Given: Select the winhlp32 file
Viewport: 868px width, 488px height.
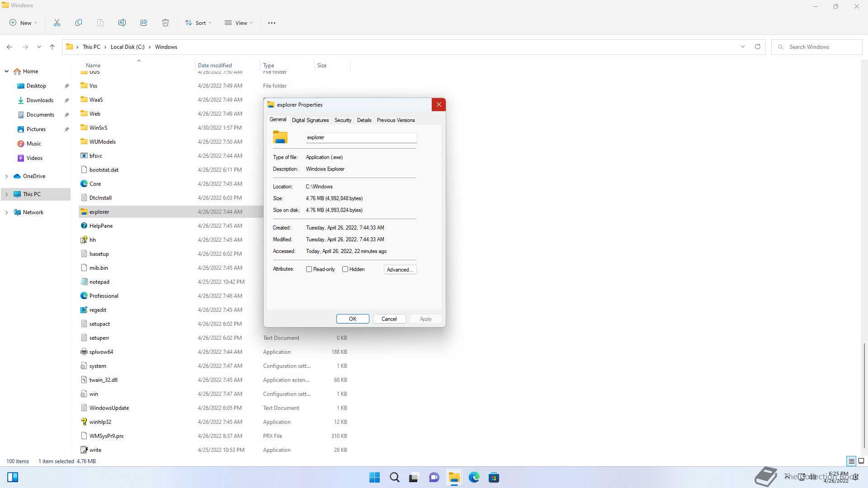Looking at the screenshot, I should pyautogui.click(x=100, y=422).
